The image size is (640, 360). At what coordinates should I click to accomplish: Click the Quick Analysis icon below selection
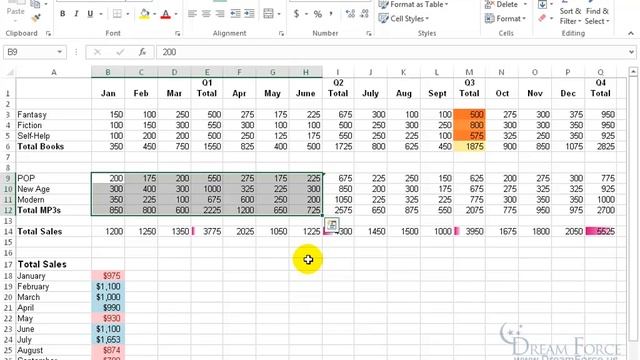coord(332,224)
